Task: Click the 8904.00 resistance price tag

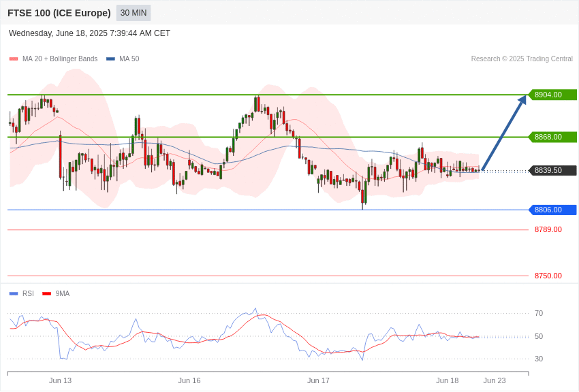Action: [553, 95]
